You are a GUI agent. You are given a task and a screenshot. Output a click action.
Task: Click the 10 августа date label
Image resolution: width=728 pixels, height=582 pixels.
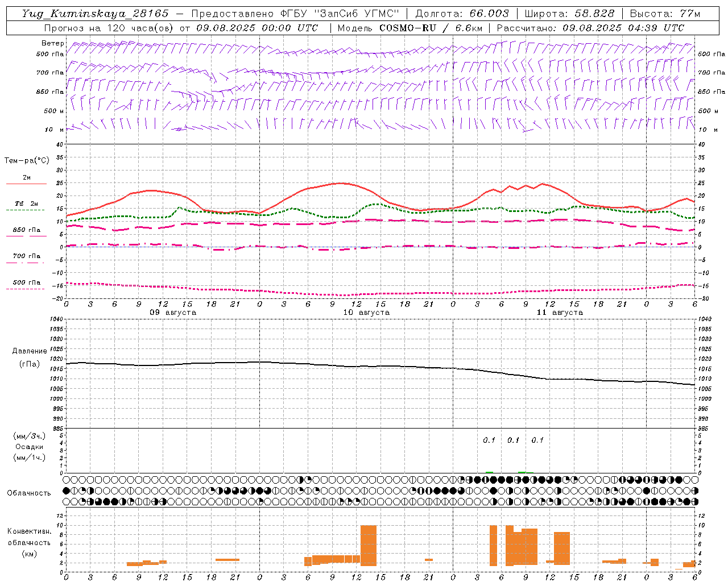[x=366, y=313]
